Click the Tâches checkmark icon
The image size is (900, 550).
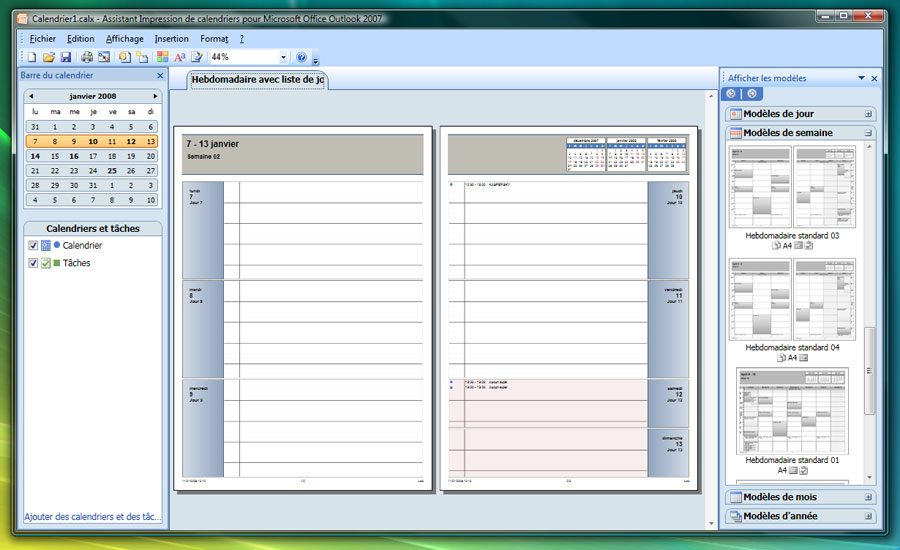point(45,263)
